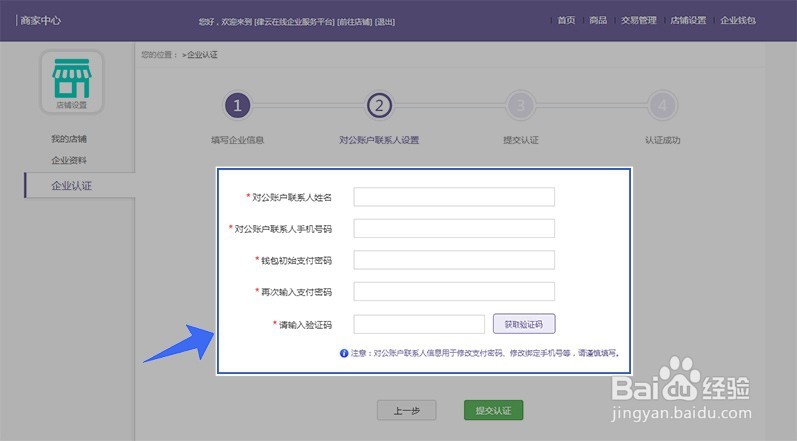Click the 律云在线企业服务平台 link
Screen dimensions: 797x441
294,22
